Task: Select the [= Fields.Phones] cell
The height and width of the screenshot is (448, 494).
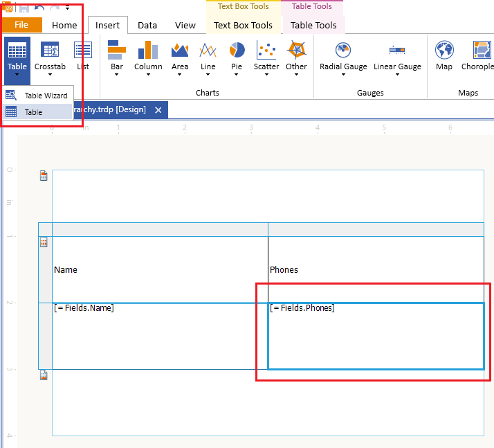Action: tap(376, 336)
